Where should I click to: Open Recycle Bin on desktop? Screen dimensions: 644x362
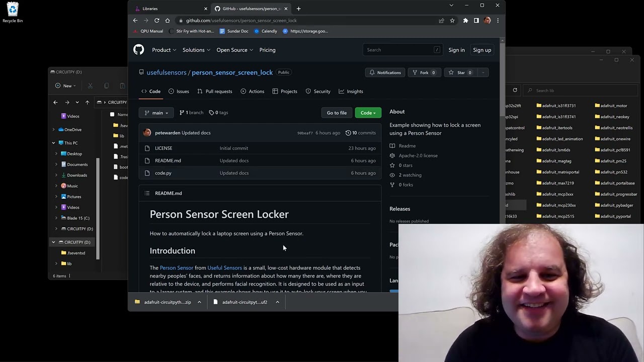coord(13,13)
